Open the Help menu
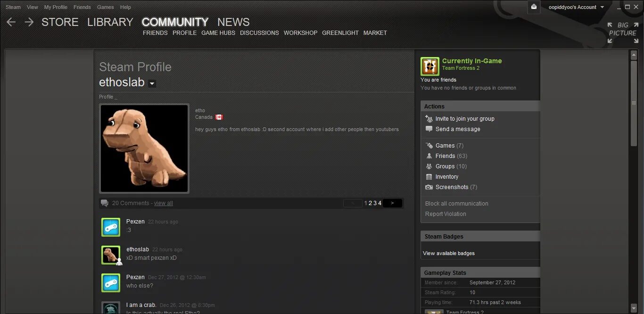Viewport: 644px width, 314px height. point(125,7)
